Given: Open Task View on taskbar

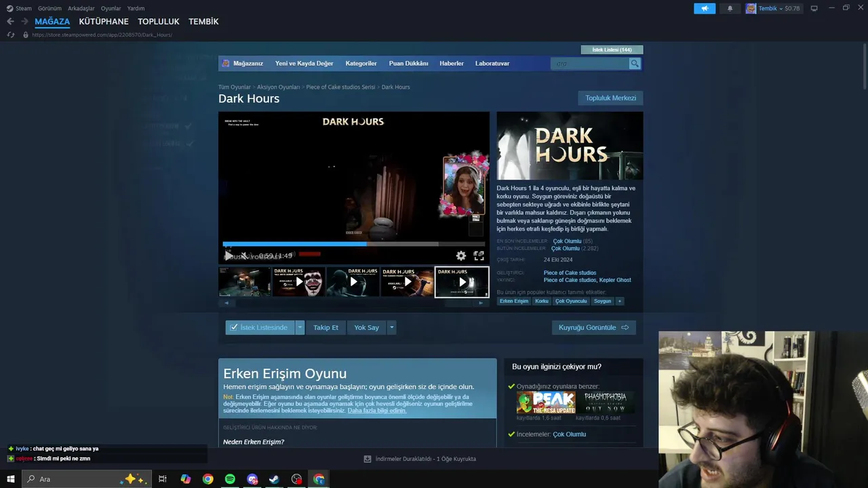Looking at the screenshot, I should [163, 479].
